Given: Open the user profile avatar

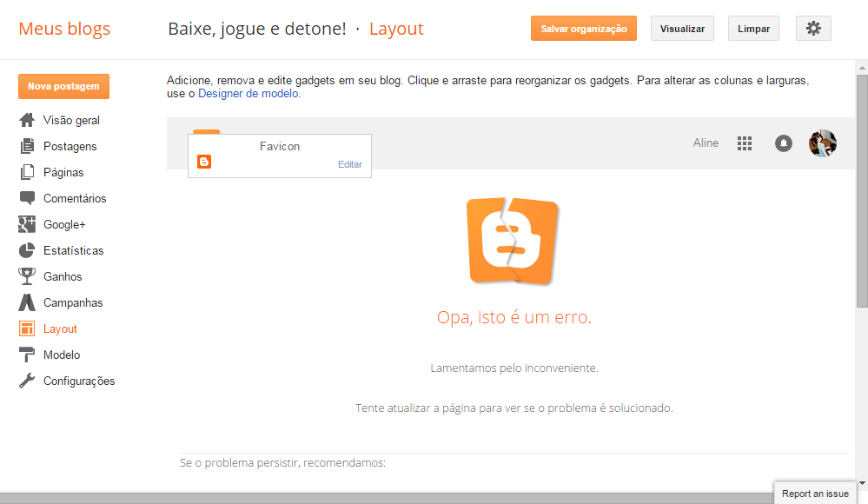Looking at the screenshot, I should point(823,143).
